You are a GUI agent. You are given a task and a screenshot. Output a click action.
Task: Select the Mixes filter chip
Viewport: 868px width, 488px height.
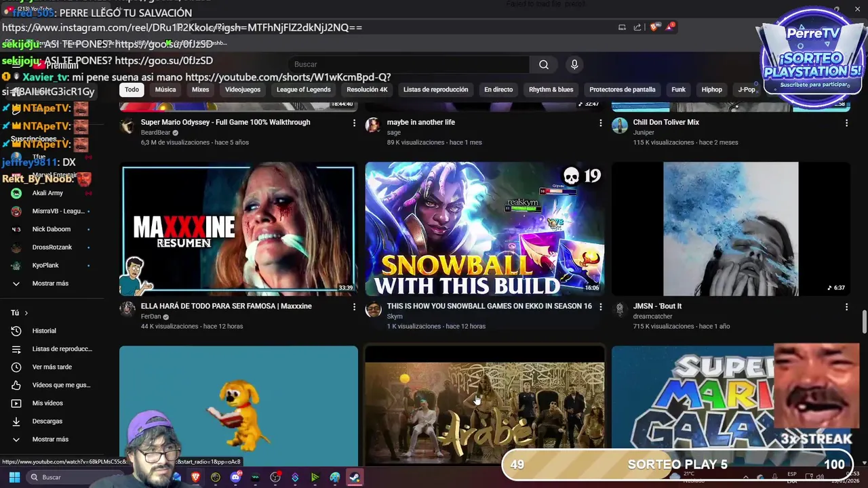(x=200, y=89)
